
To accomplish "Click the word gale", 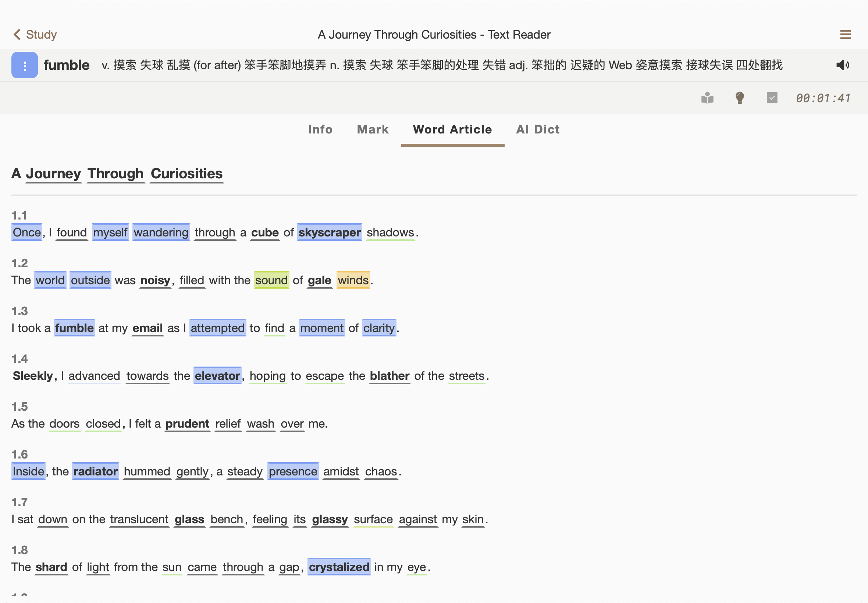I will (x=319, y=280).
